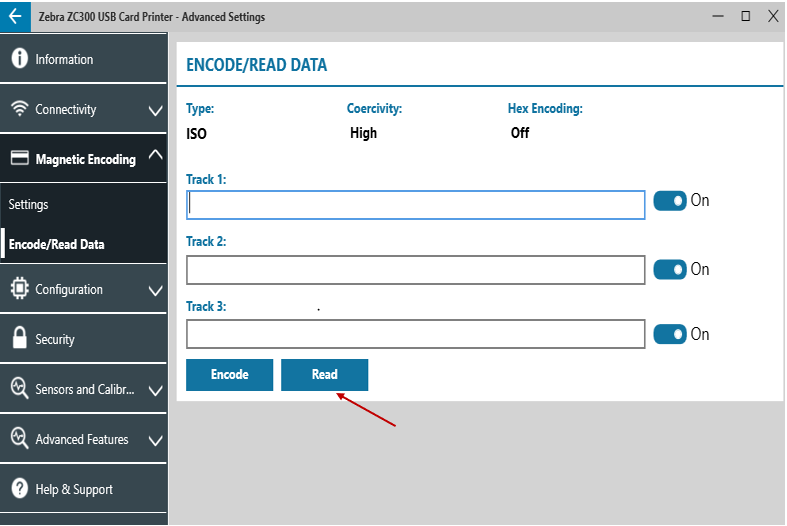Collapse the Magnetic Encoding section chevron

tap(155, 155)
